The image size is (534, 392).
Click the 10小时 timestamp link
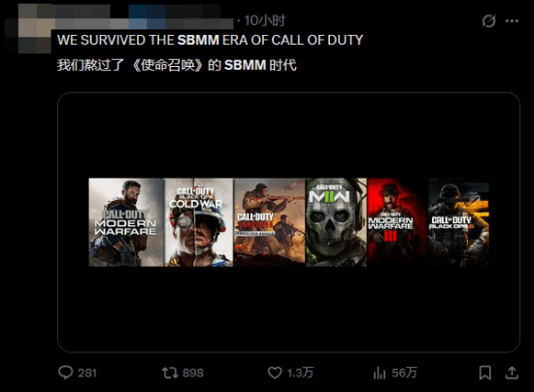[265, 20]
